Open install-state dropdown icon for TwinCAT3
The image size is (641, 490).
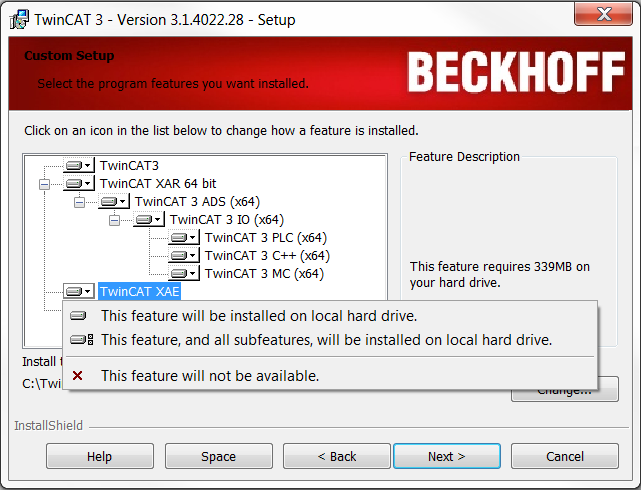click(x=79, y=165)
